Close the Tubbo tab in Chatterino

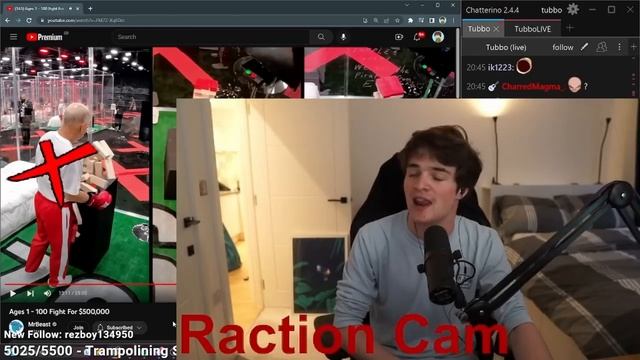click(496, 29)
